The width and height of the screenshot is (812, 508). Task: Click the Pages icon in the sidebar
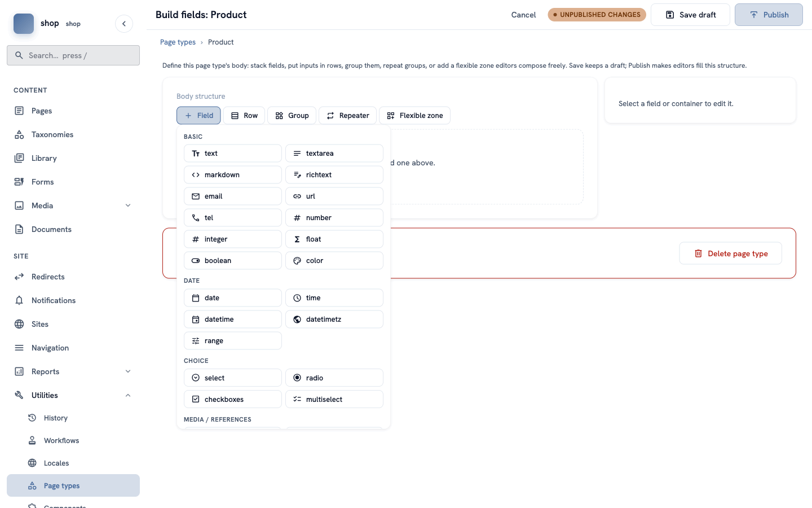click(19, 111)
